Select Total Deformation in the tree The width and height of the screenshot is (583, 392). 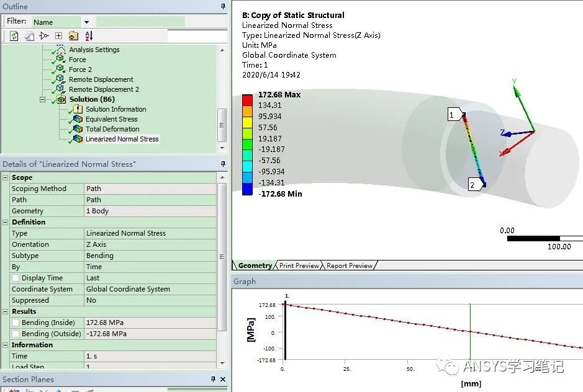tap(112, 129)
